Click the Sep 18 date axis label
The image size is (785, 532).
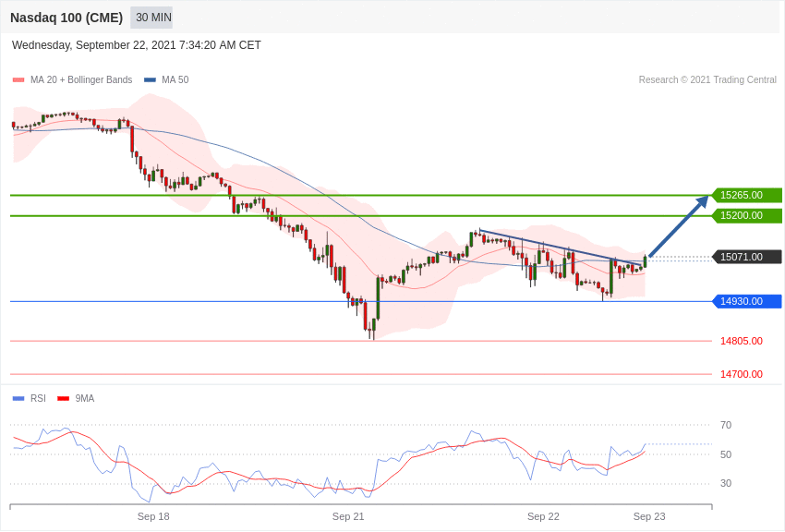tap(153, 516)
